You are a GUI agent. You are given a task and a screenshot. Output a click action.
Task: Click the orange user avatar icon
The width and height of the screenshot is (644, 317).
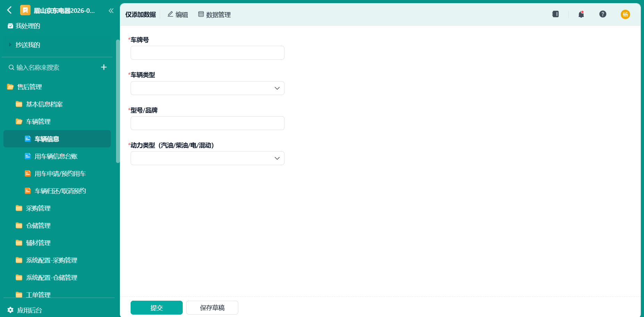point(625,14)
